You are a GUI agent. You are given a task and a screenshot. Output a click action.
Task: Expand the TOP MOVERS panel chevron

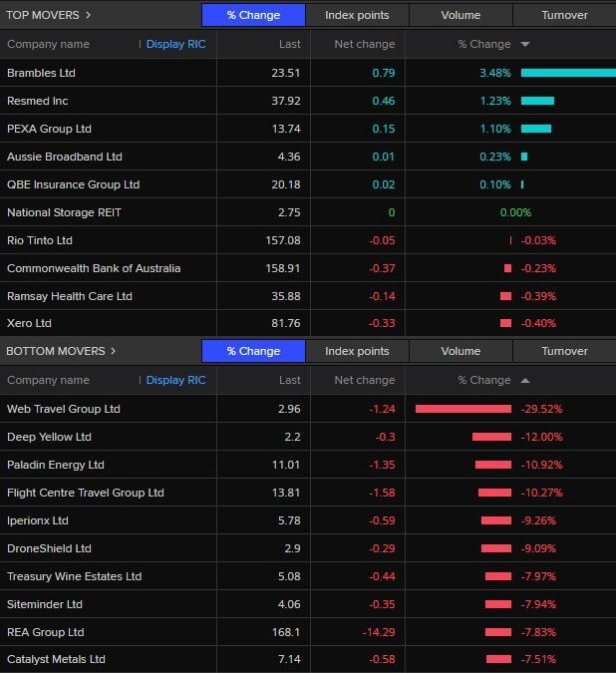(88, 15)
